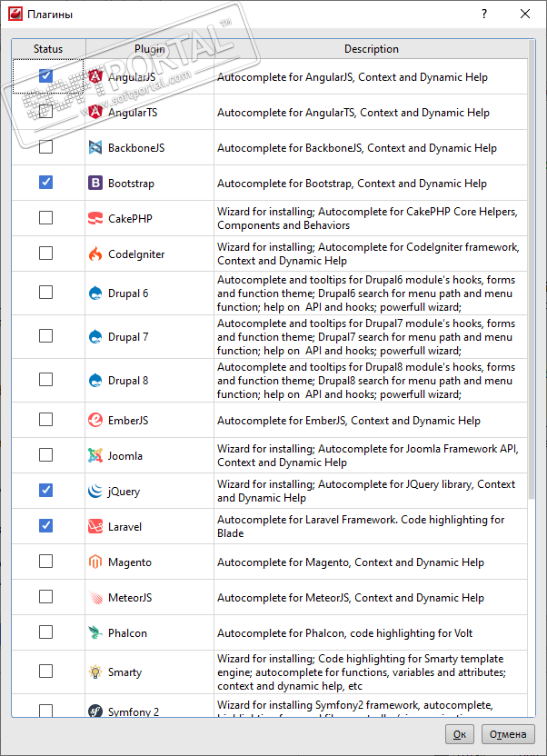Screen dimensions: 547x756
Task: Click the Joomla plugin icon
Action: point(95,455)
